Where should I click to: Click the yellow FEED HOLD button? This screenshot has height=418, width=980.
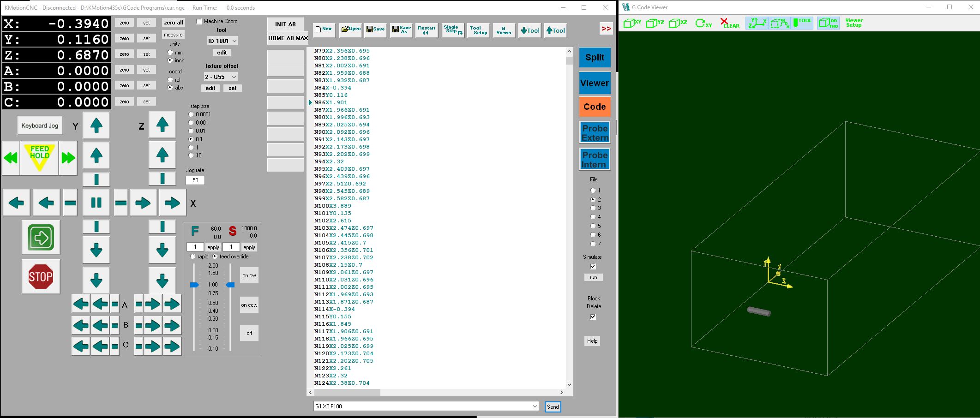pos(39,157)
